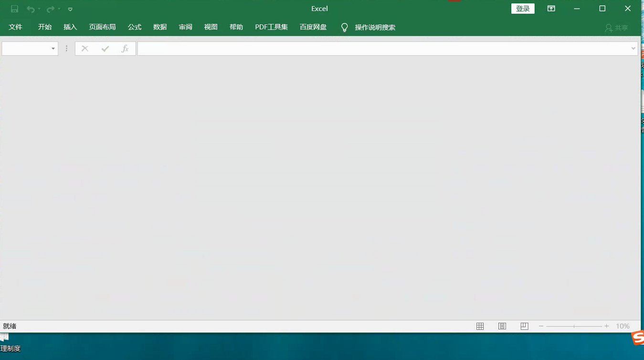Image resolution: width=644 pixels, height=360 pixels.
Task: Open the PDF工具集 ribbon tab
Action: tap(272, 27)
